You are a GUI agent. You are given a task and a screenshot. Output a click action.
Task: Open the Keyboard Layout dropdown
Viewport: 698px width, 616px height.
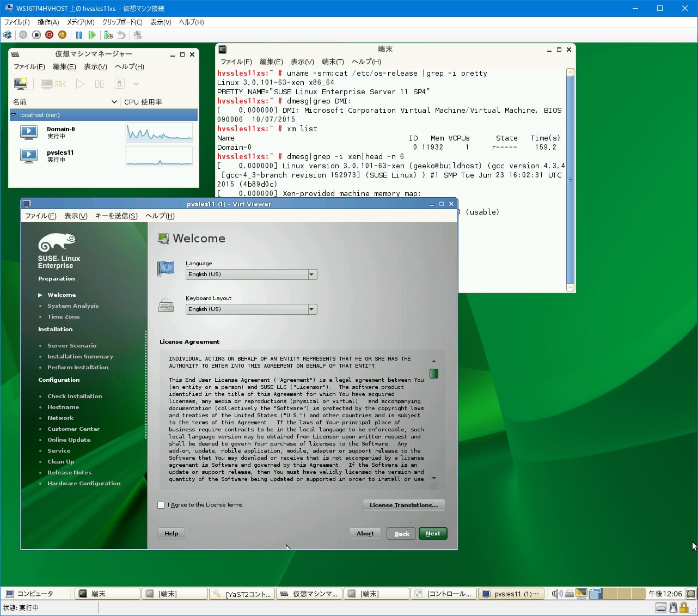coord(251,309)
